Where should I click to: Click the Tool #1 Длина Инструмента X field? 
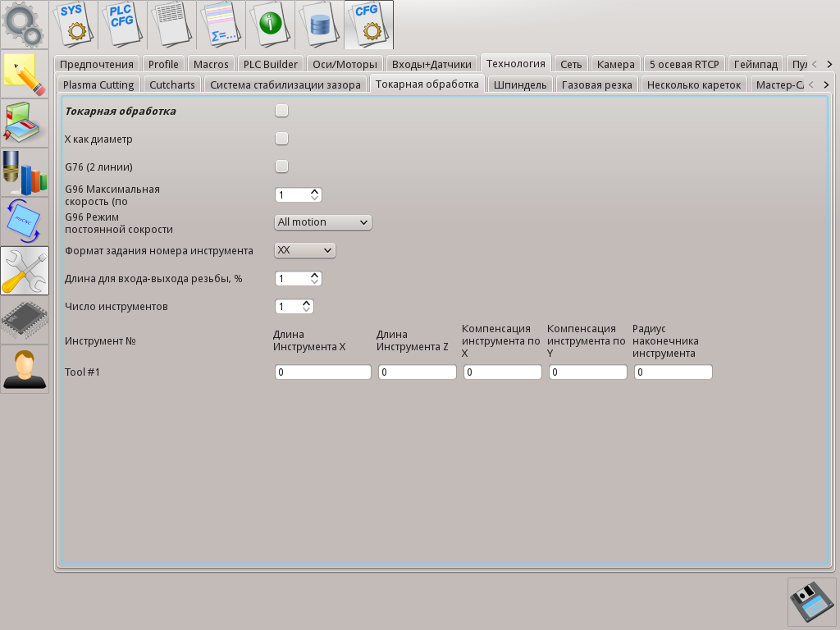(x=323, y=372)
